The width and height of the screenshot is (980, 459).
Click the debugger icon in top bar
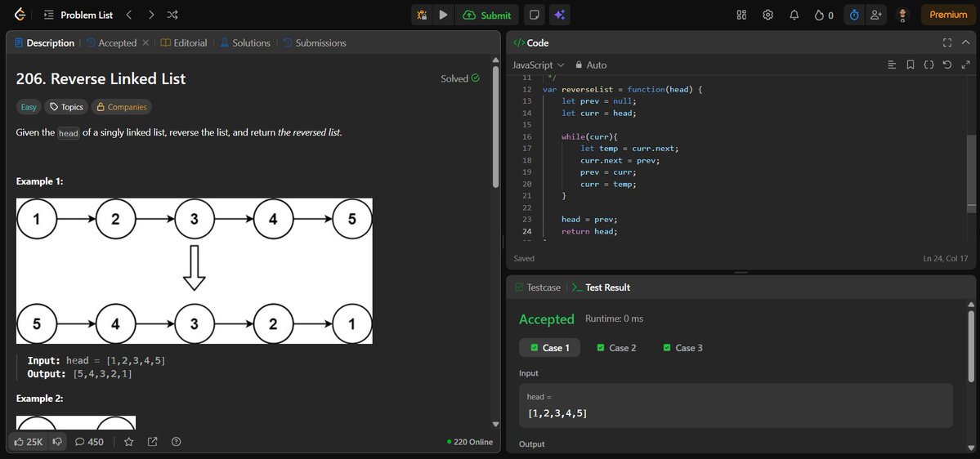(423, 15)
